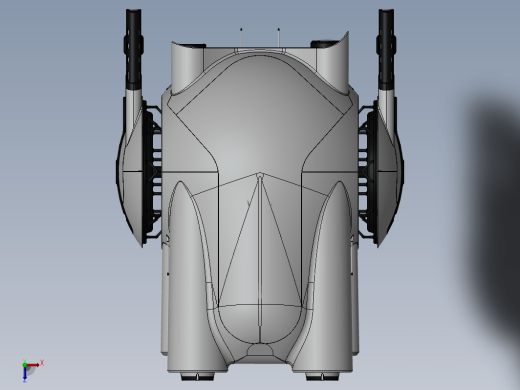The height and width of the screenshot is (390, 520).
Task: Click the blue downward axis of the triad
Action: [x=25, y=374]
